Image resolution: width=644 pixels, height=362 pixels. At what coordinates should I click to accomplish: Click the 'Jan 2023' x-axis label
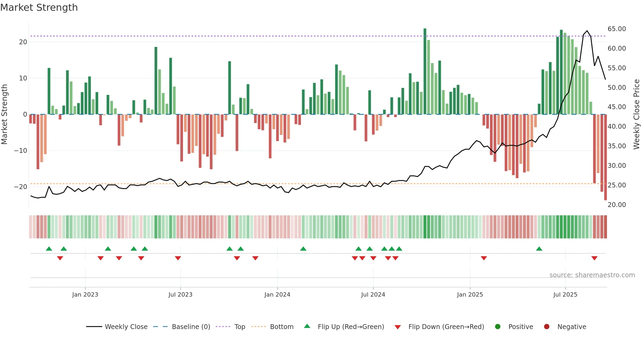pos(85,295)
